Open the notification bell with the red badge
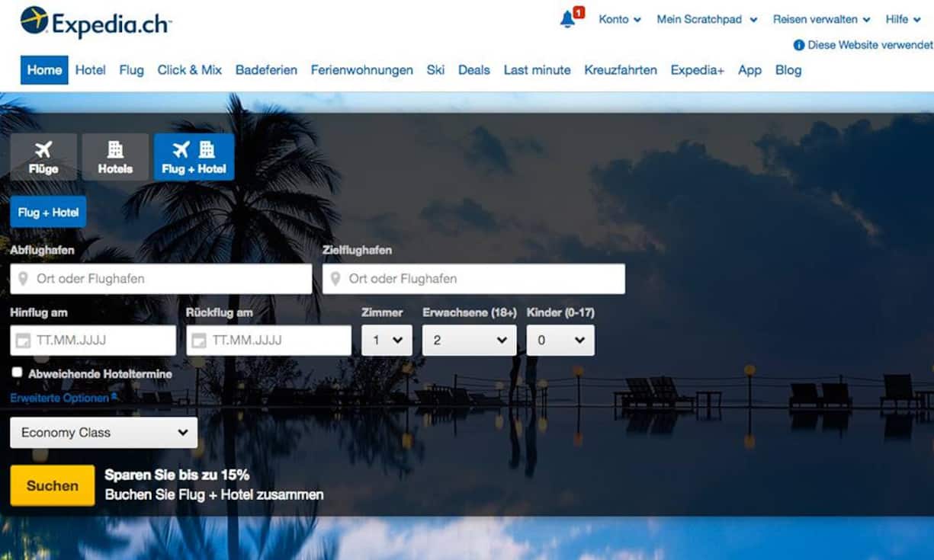The image size is (934, 560). tap(567, 19)
